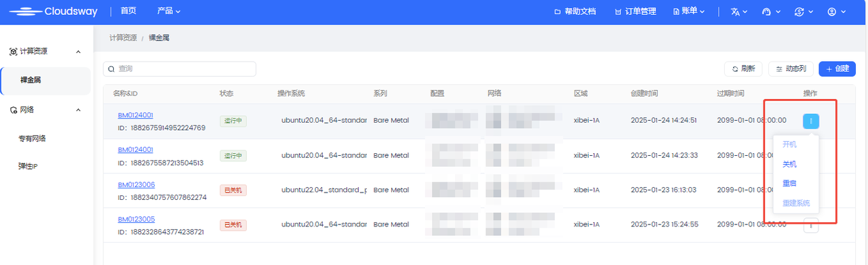Click the Cloudsway logo

coord(53,12)
